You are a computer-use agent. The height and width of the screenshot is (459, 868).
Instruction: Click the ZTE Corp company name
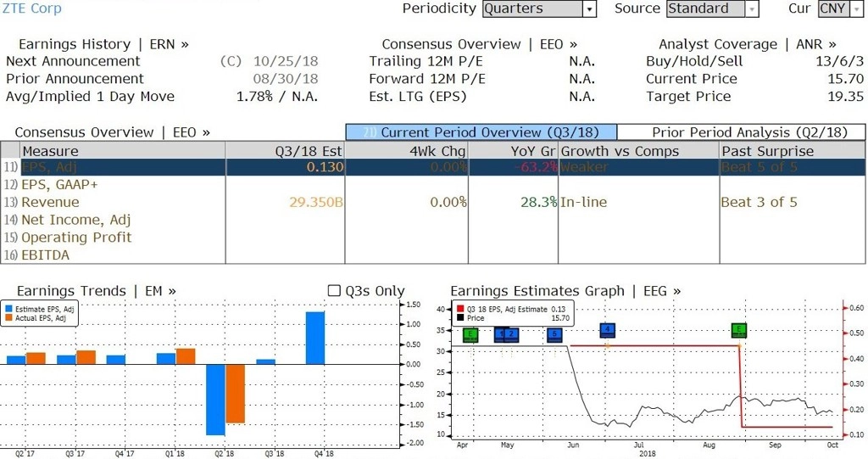coord(31,8)
